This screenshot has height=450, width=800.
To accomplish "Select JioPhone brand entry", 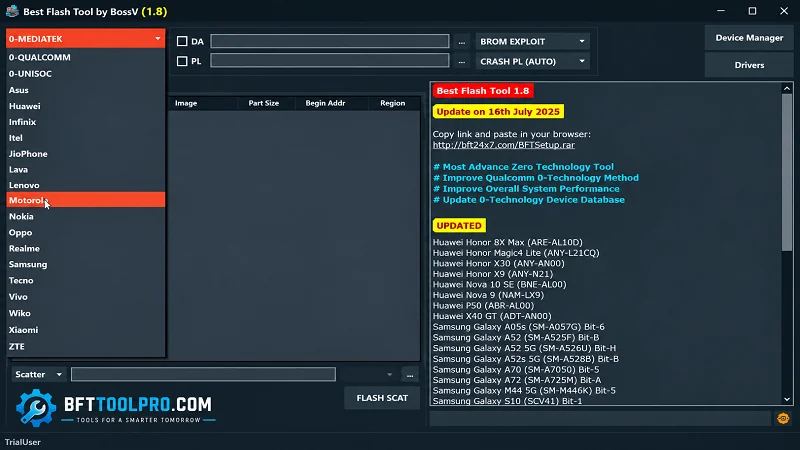I will (85, 154).
